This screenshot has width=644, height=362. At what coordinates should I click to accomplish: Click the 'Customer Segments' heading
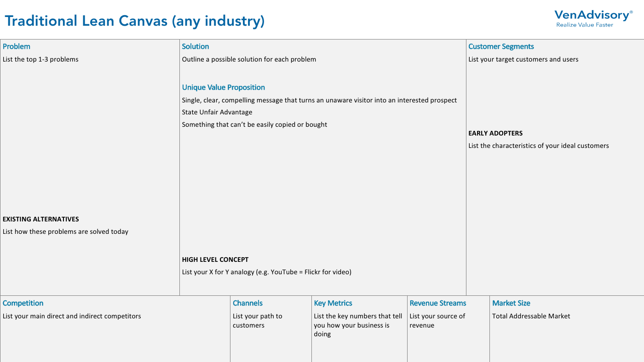click(x=501, y=46)
